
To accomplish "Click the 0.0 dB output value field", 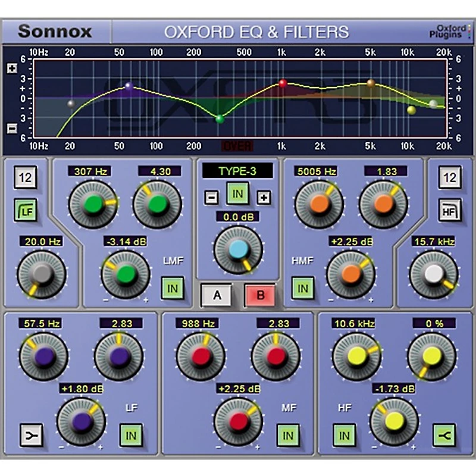I will (x=239, y=217).
